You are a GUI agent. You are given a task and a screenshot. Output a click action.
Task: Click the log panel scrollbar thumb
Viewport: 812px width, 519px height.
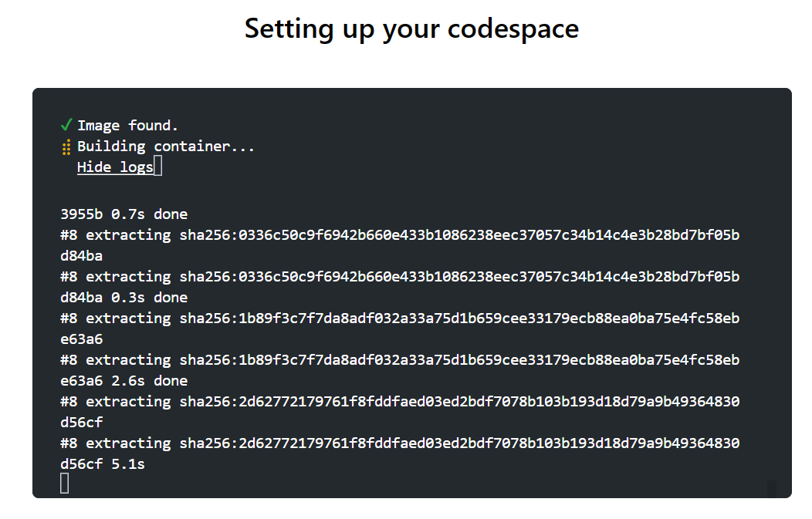(x=772, y=488)
